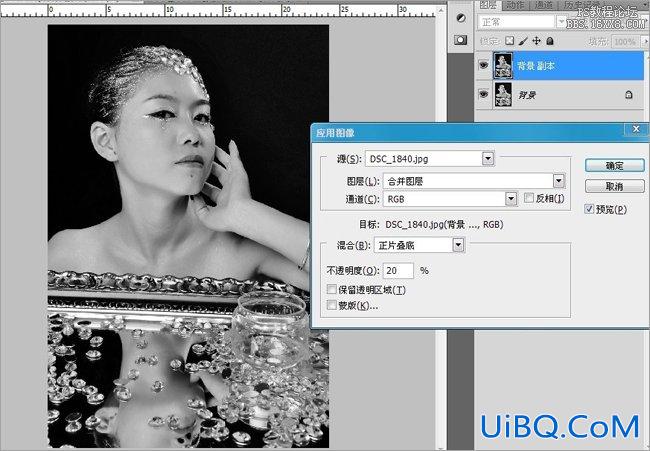Switch to the 通道 channels tab

[x=543, y=5]
